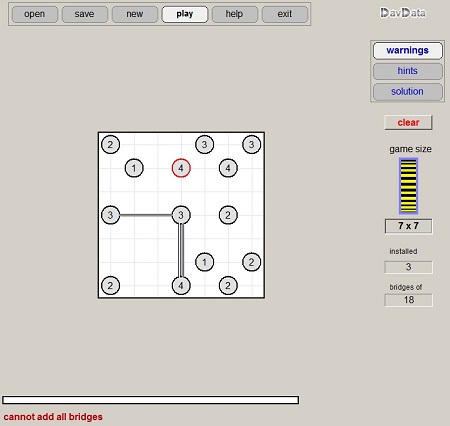
Task: Open the help menu item
Action: 234,14
